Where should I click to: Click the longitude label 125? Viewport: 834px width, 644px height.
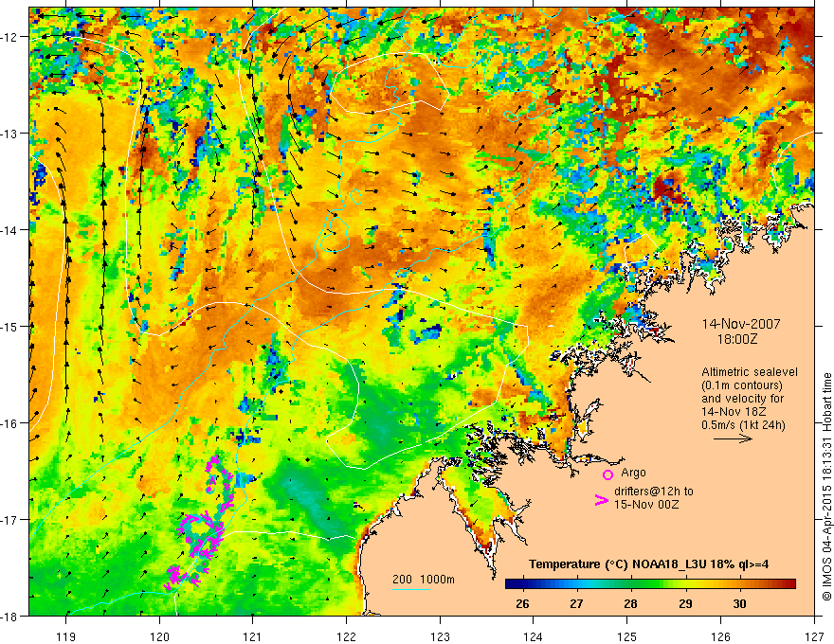(627, 636)
